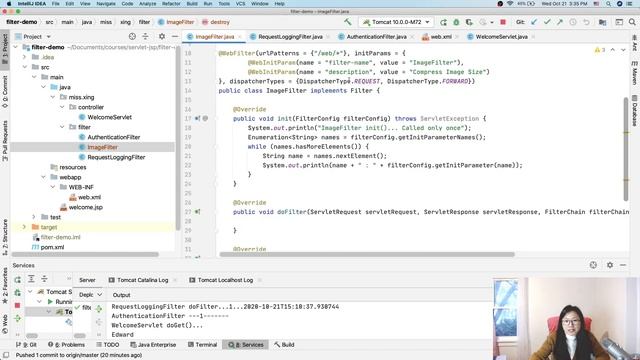Viewport: 640px width, 360px height.
Task: Open the Refactor menu in menu bar
Action: (x=171, y=4)
